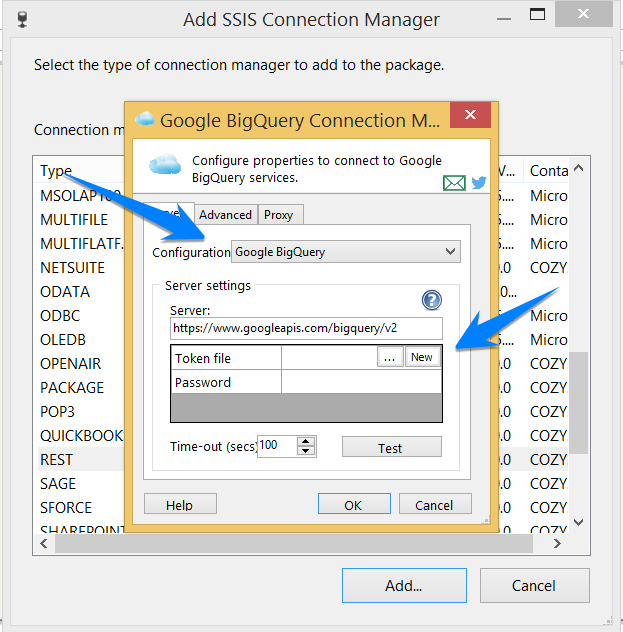Select OPENAIR connection type

pos(70,364)
